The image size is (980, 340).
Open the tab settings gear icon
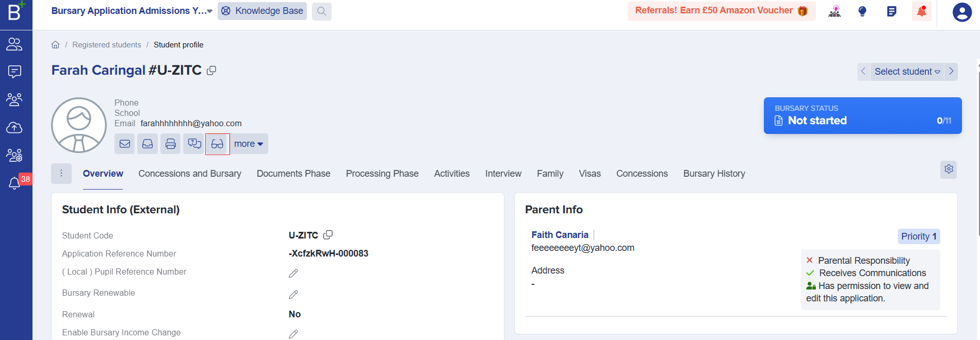[x=949, y=169]
